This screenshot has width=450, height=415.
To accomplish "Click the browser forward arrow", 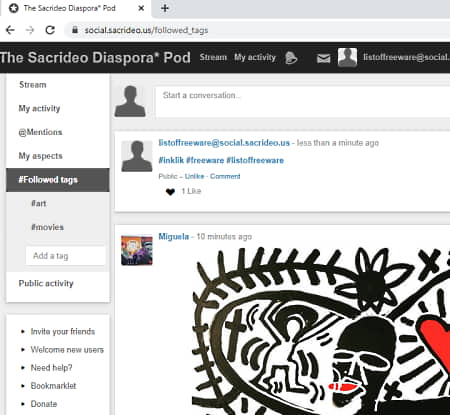I will click(30, 30).
